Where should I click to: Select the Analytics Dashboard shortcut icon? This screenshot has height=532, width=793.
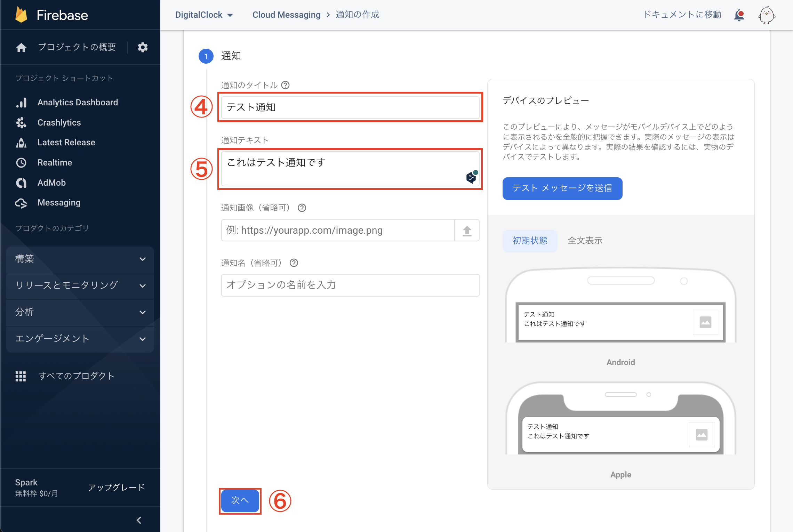pyautogui.click(x=22, y=102)
